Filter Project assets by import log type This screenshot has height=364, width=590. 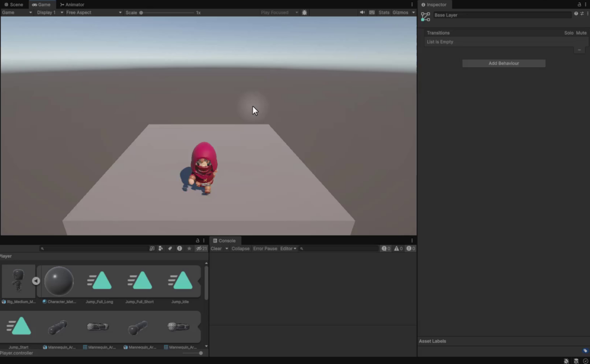[x=179, y=248]
